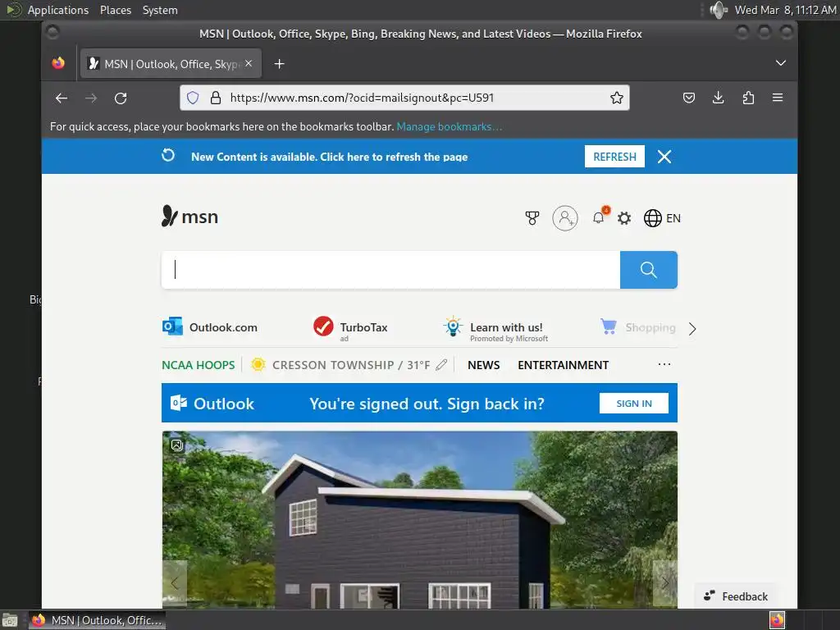This screenshot has height=630, width=840.
Task: Dismiss the new content banner with X
Action: [x=664, y=157]
